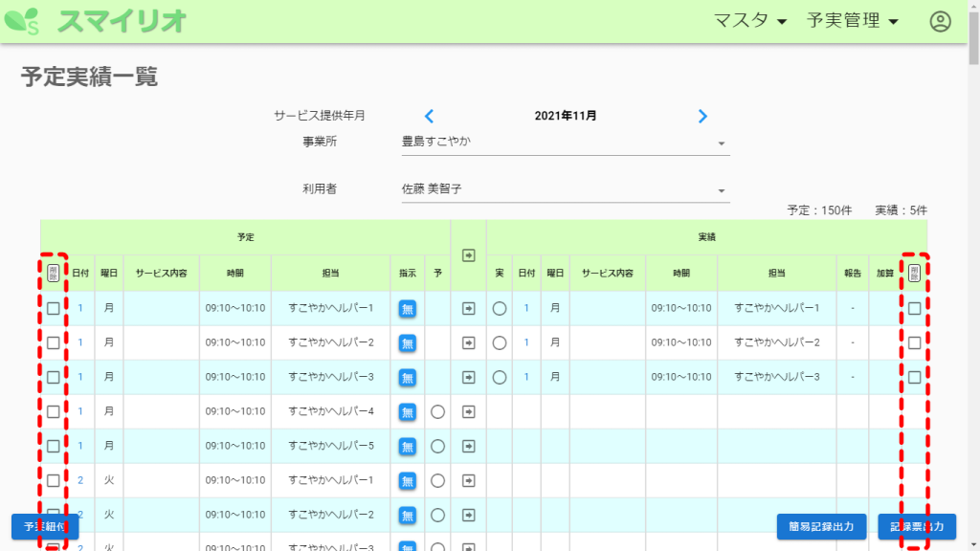Screen dimensions: 980x551
Task: Click 無 instruction badge for ヘルパー2 day 1
Action: 408,343
